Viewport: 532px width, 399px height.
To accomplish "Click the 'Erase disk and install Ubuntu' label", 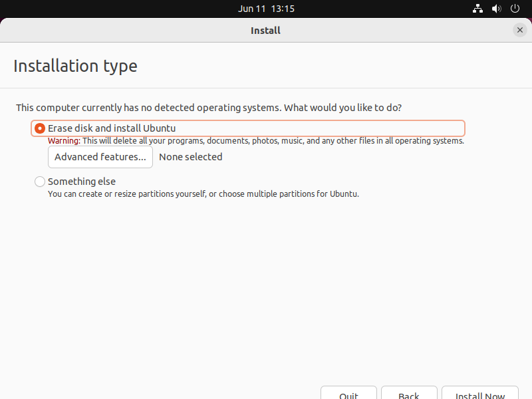I will pyautogui.click(x=112, y=128).
